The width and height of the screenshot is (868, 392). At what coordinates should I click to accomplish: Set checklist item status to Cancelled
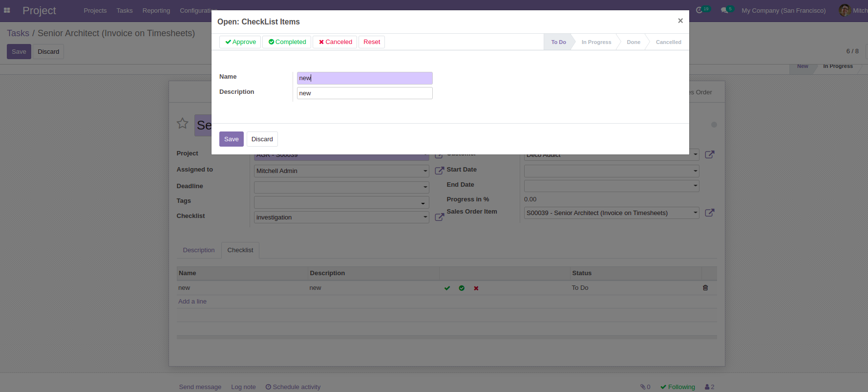click(x=668, y=42)
